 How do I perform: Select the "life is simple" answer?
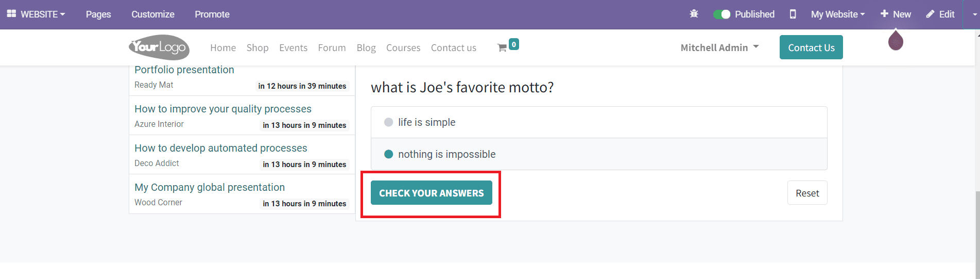(389, 122)
